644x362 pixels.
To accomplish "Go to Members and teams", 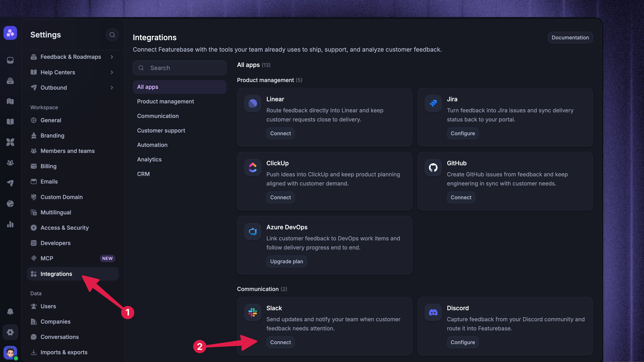I will tap(73, 151).
